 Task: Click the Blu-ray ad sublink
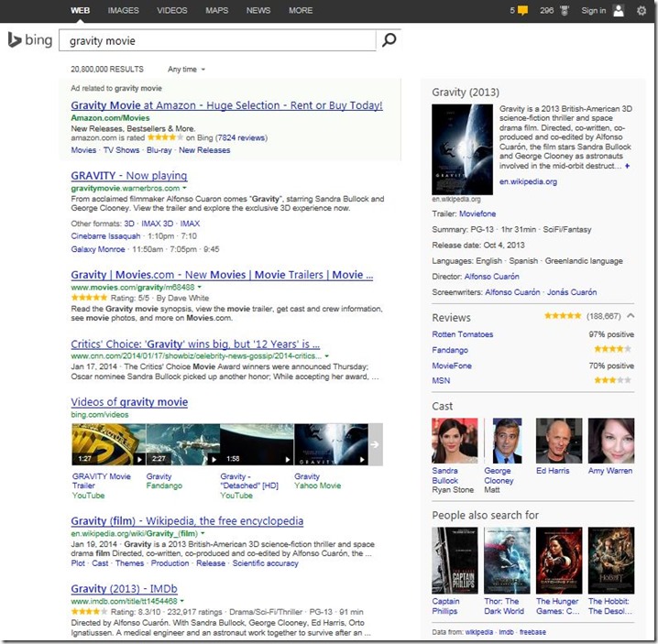click(159, 150)
